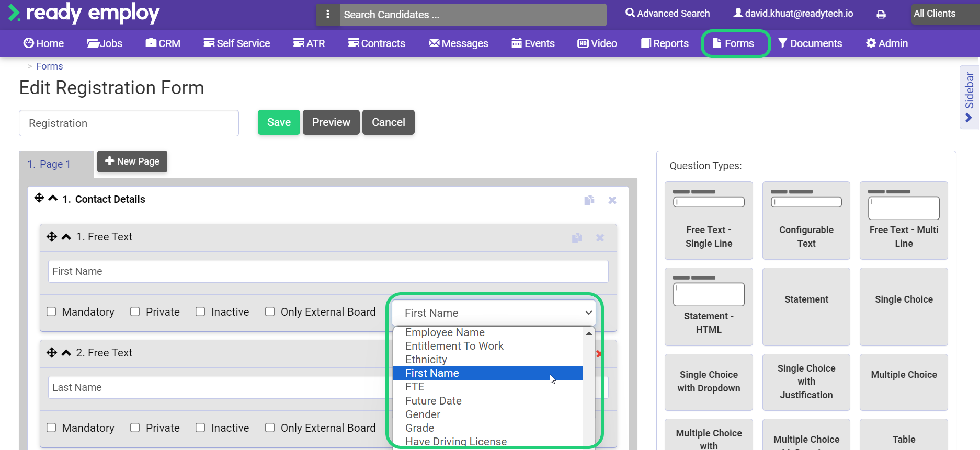980x450 pixels.
Task: Enable Private for the First Name question
Action: pyautogui.click(x=135, y=312)
